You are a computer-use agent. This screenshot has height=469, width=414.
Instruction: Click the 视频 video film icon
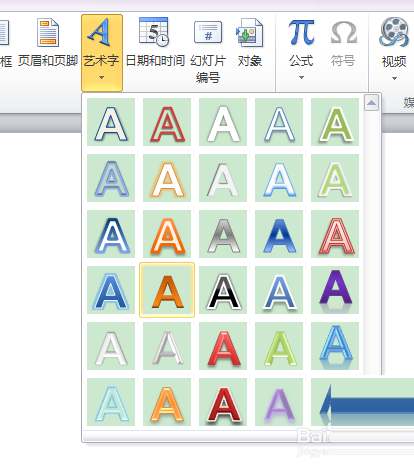(x=394, y=32)
